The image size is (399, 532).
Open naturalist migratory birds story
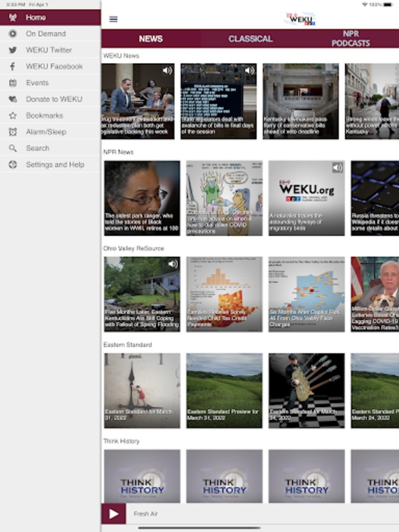[x=307, y=198]
